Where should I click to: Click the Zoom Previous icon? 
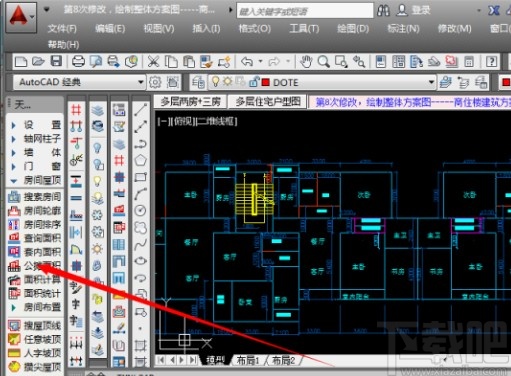pyautogui.click(x=359, y=62)
